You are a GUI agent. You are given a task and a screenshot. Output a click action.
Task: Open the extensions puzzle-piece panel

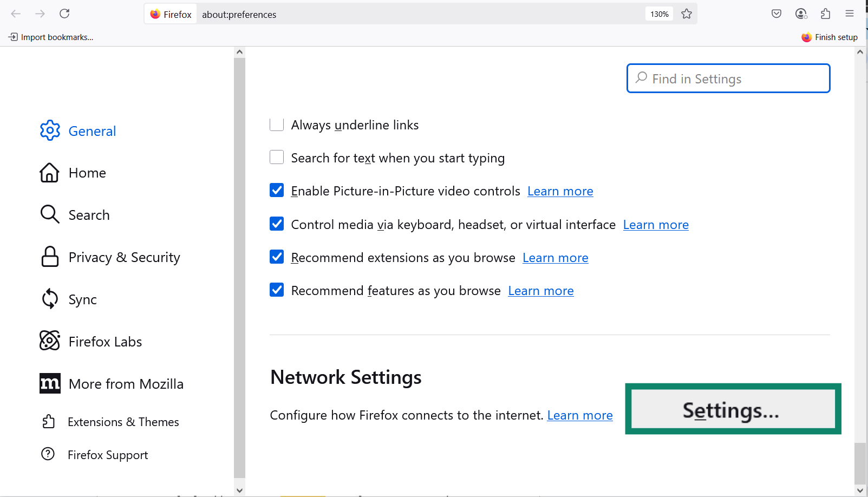click(x=825, y=14)
